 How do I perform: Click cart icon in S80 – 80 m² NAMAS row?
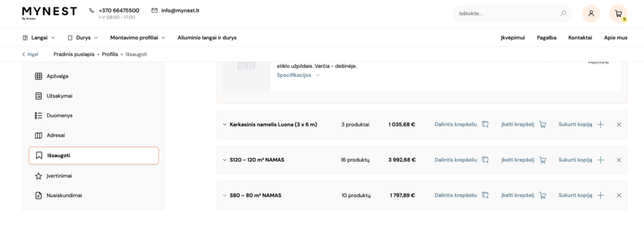[543, 195]
